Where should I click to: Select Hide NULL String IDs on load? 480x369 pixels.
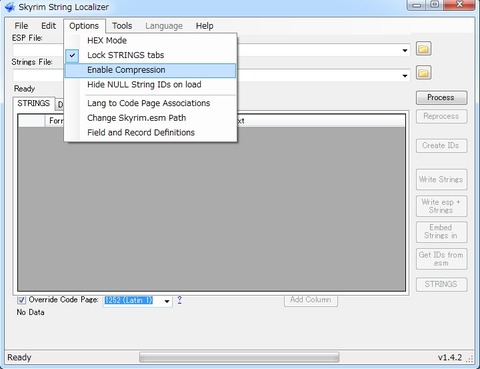150,85
